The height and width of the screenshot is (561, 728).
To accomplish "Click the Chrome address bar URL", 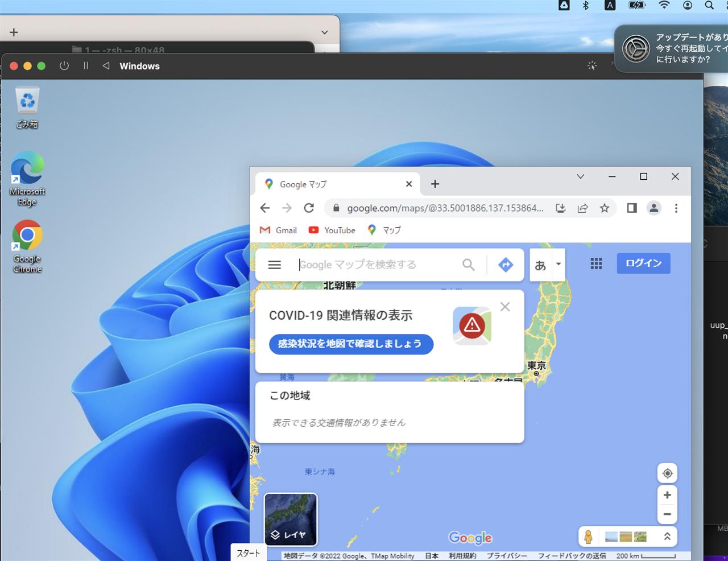I will pyautogui.click(x=445, y=208).
